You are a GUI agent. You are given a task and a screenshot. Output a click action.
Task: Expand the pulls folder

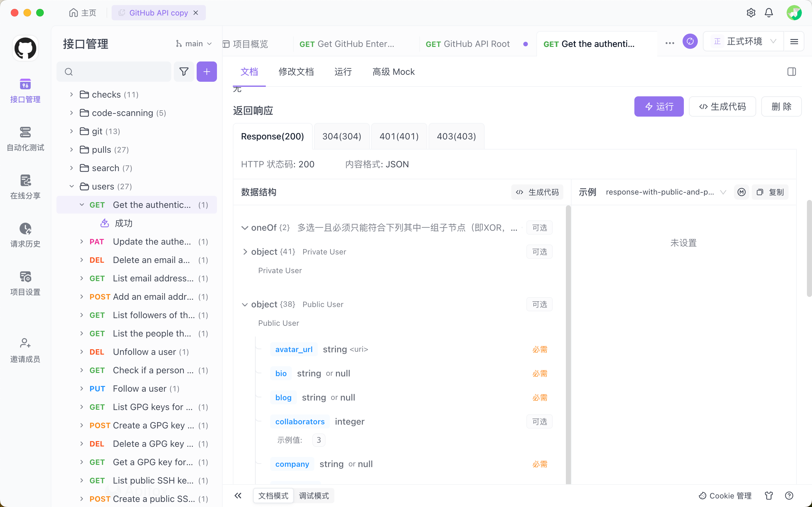click(71, 150)
